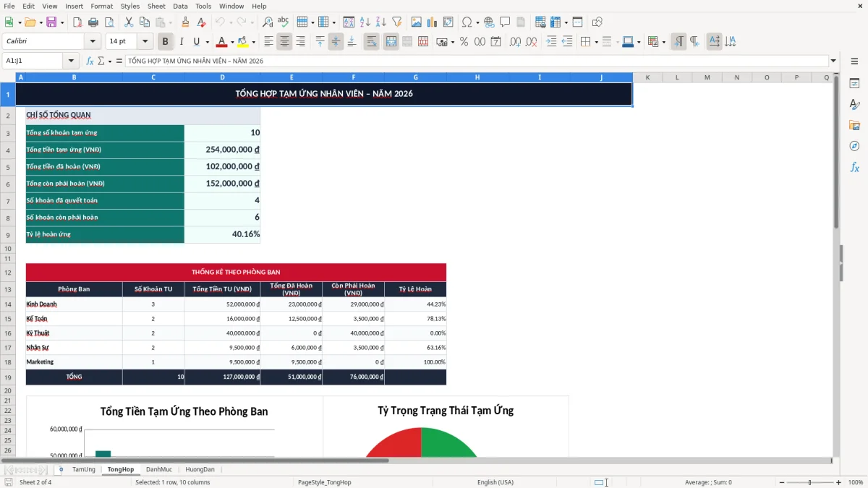Toggle center vertically alignment
The height and width of the screenshot is (488, 868).
coord(336,42)
